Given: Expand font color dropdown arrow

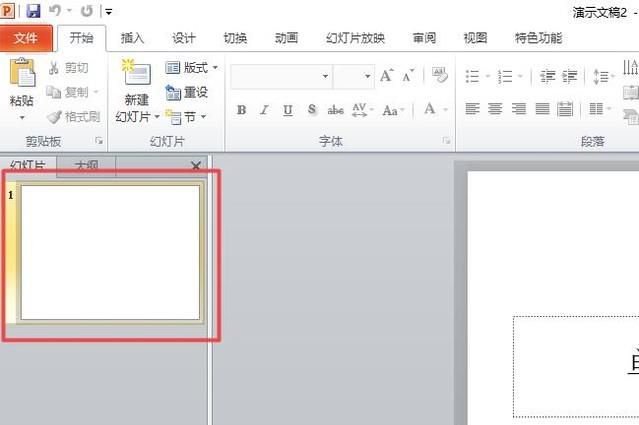Looking at the screenshot, I should [445, 110].
